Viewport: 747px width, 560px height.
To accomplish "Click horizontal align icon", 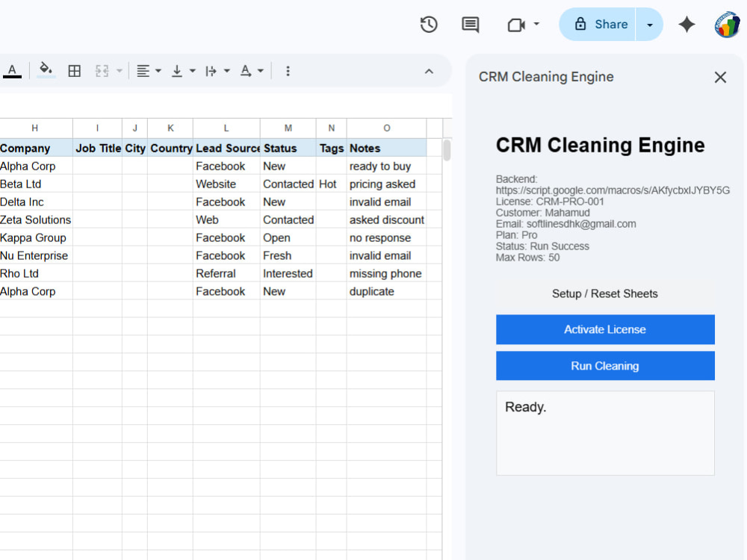I will pos(143,71).
